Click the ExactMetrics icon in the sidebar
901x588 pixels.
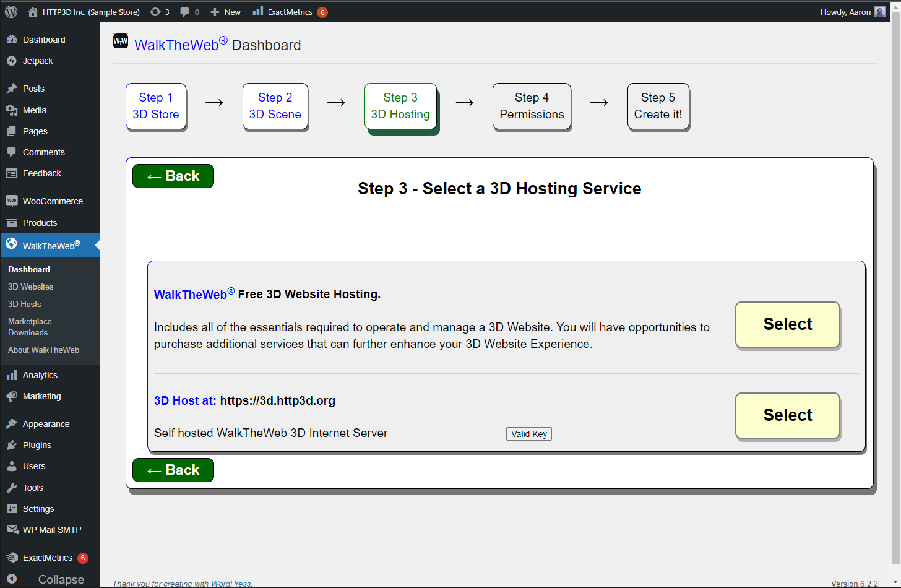pyautogui.click(x=12, y=558)
